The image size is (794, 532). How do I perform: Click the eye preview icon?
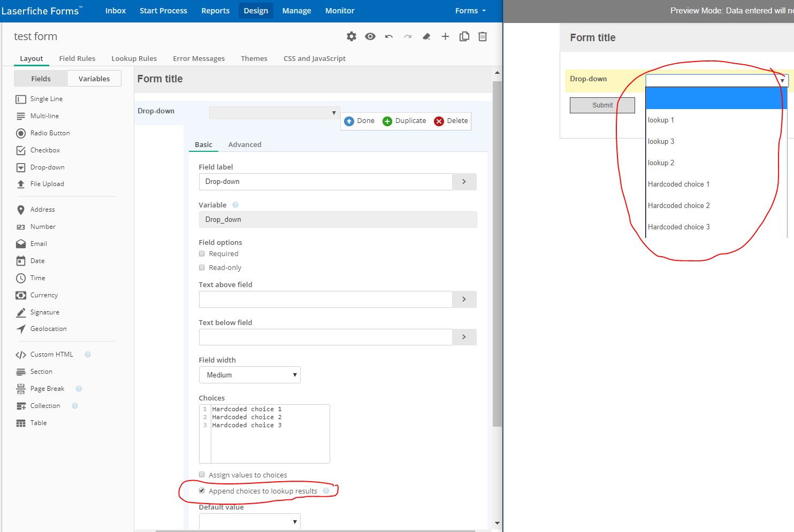[x=370, y=36]
